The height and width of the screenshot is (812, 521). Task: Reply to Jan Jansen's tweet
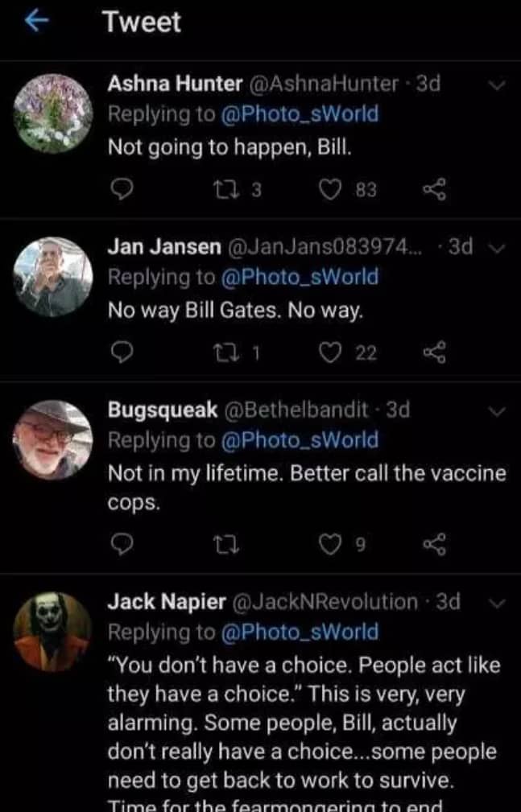point(121,351)
